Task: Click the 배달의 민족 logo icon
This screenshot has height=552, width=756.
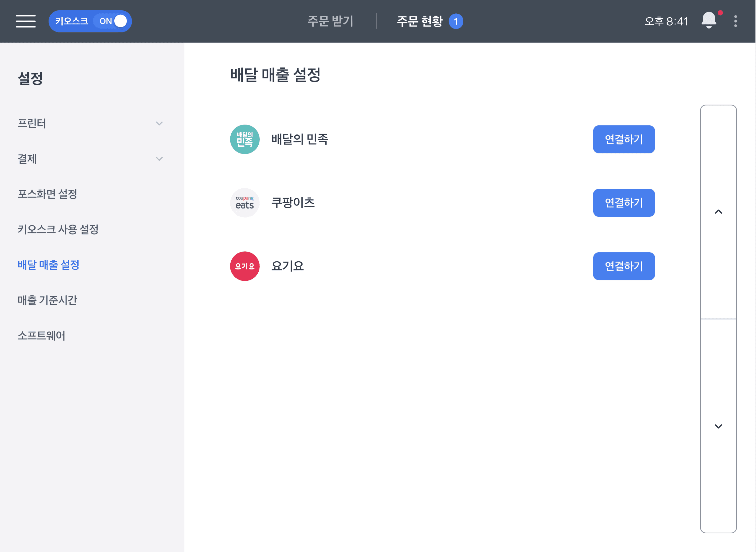Action: [244, 139]
